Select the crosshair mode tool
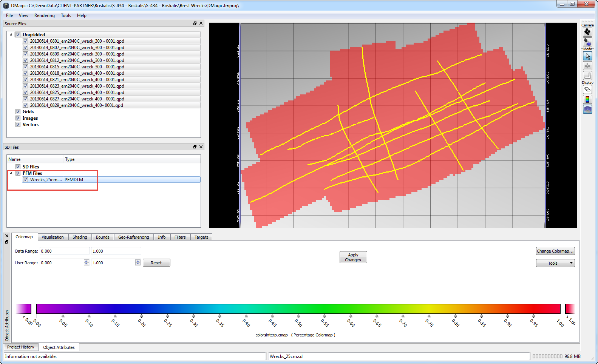This screenshot has height=364, width=598. (x=587, y=66)
